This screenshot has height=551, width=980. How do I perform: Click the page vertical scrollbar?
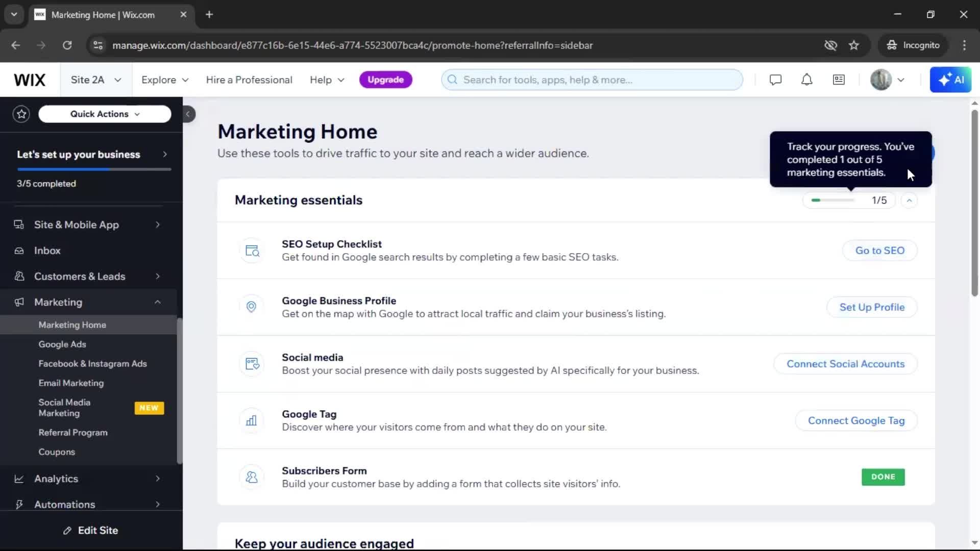pyautogui.click(x=974, y=203)
